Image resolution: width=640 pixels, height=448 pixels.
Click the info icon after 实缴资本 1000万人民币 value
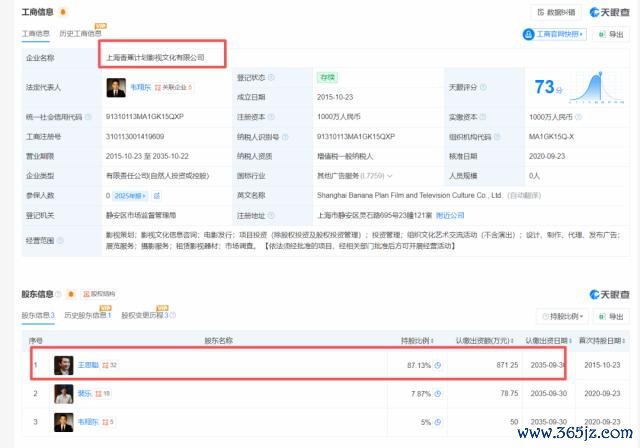pyautogui.click(x=578, y=117)
